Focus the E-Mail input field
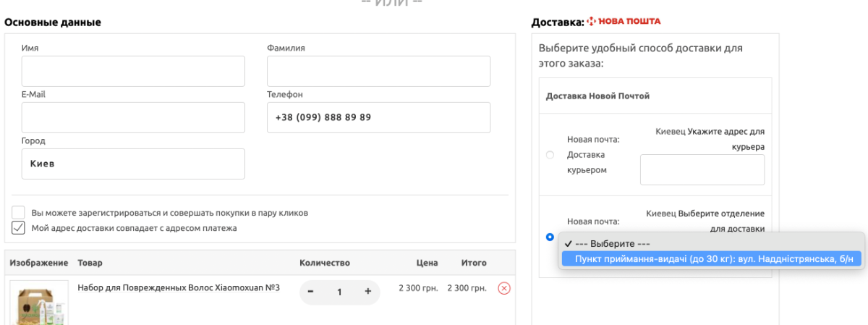Viewport: 868px width, 325px height. [133, 117]
